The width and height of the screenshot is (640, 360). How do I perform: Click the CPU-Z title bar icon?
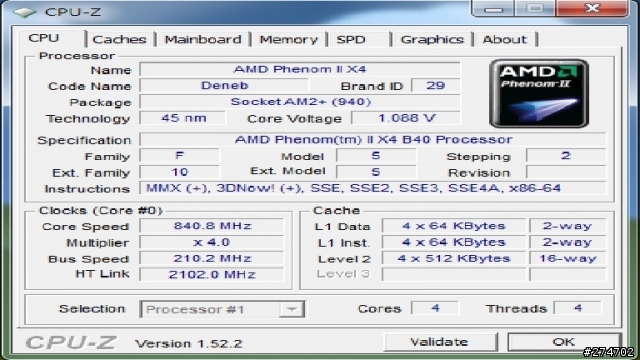click(x=24, y=11)
